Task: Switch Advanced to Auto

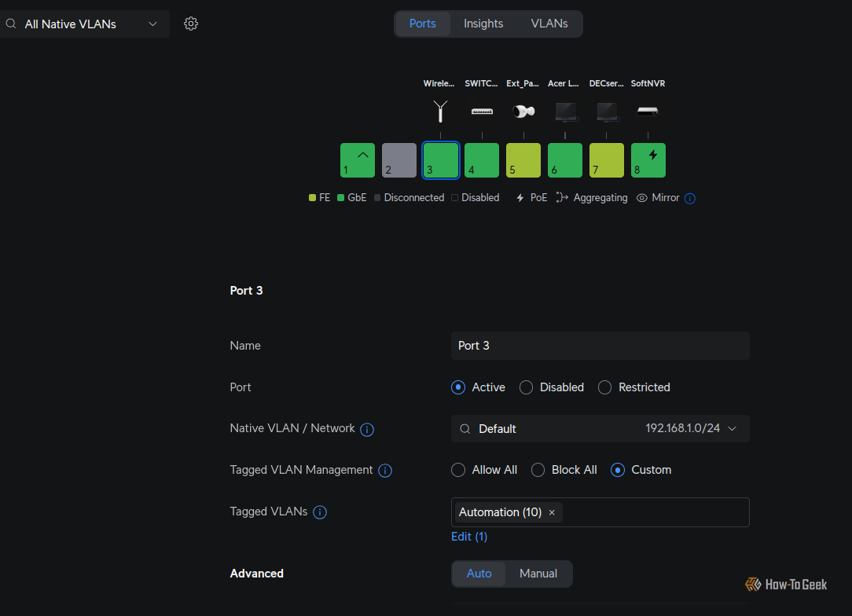Action: coord(479,574)
